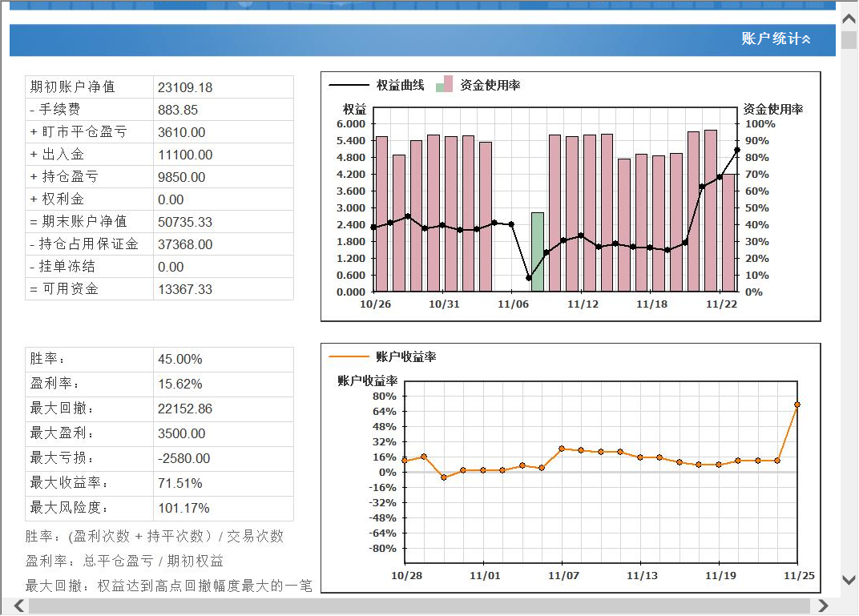The image size is (859, 616).
Task: Click the 100% label on the 资金使用率 axis
Action: click(x=760, y=123)
